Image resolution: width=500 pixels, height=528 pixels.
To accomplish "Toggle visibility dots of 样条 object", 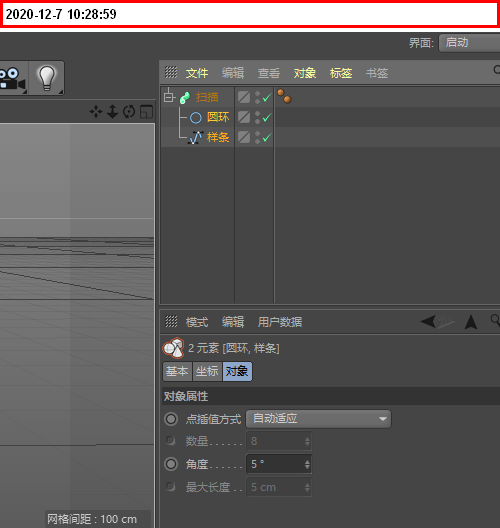I will (258, 137).
